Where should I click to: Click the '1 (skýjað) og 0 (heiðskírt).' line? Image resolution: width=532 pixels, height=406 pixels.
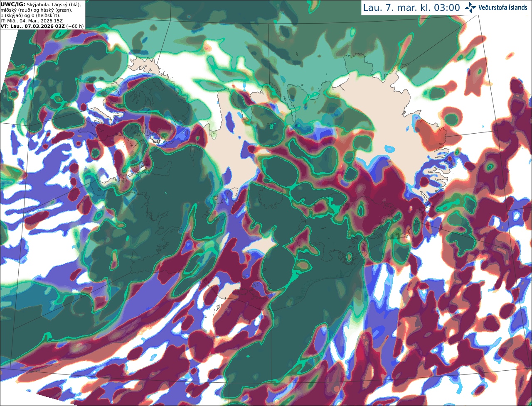(30, 15)
